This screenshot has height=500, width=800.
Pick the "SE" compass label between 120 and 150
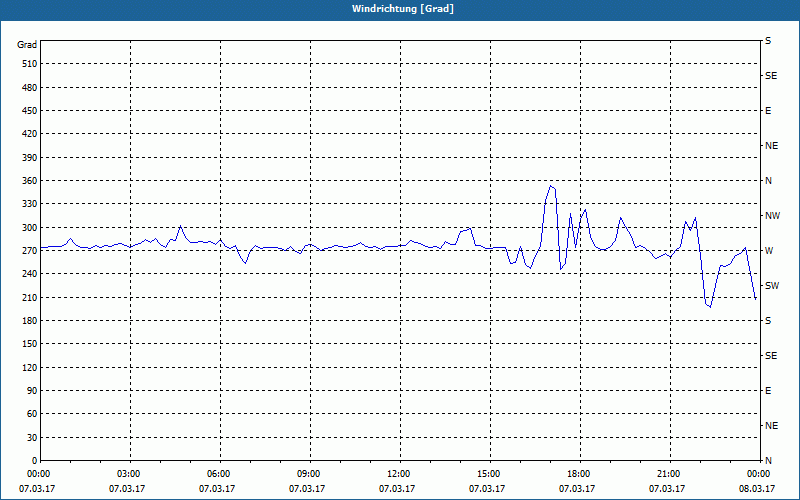point(771,356)
